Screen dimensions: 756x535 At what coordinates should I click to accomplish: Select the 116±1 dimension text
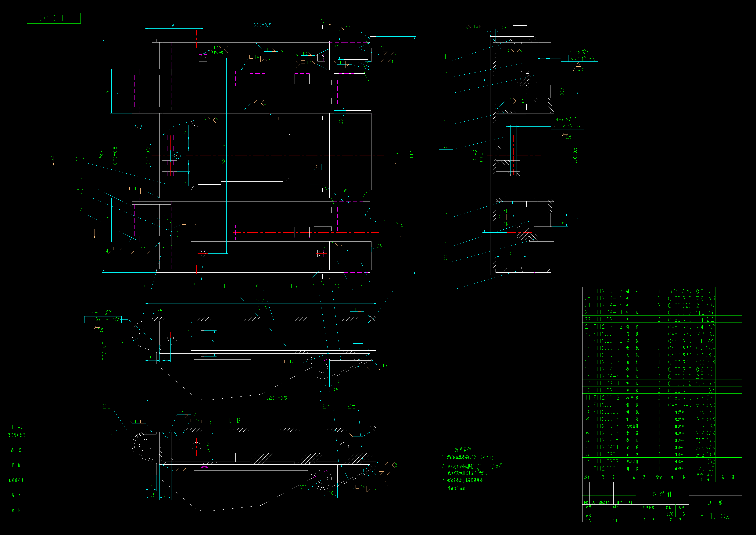point(188,329)
